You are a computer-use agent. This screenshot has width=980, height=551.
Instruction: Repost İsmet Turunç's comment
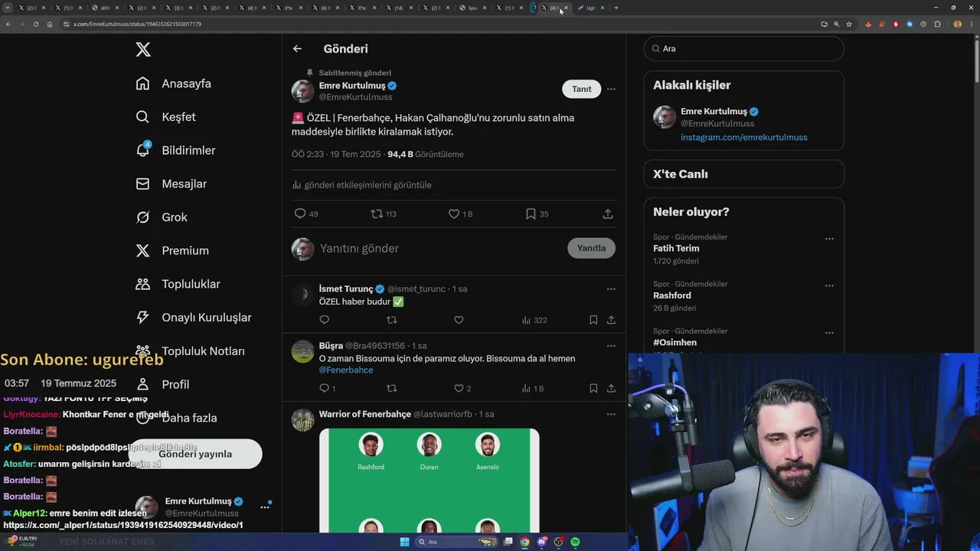(x=392, y=320)
